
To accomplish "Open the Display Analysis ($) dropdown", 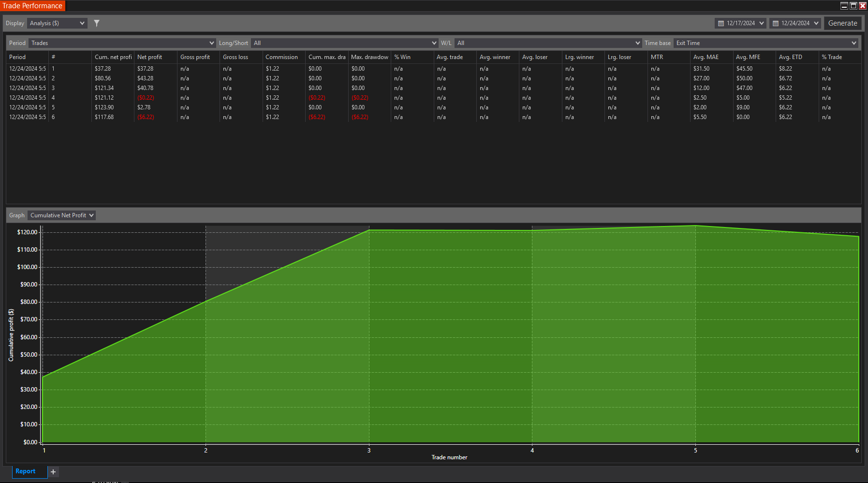I will (57, 23).
